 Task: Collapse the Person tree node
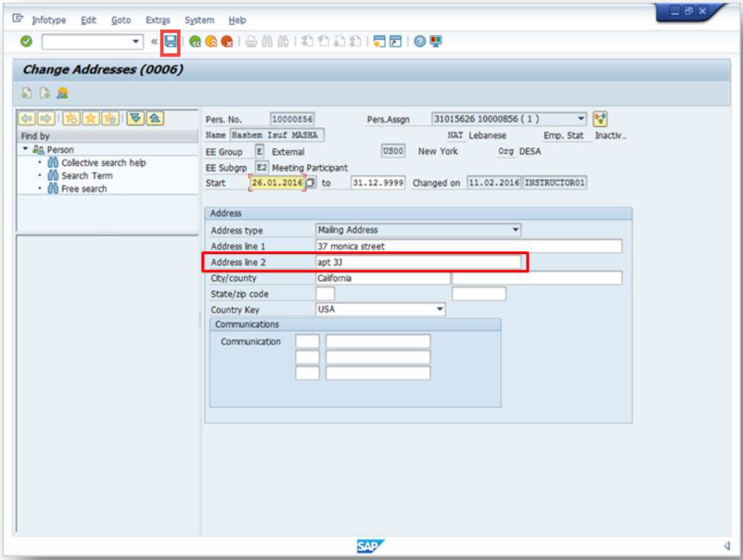pyautogui.click(x=24, y=149)
